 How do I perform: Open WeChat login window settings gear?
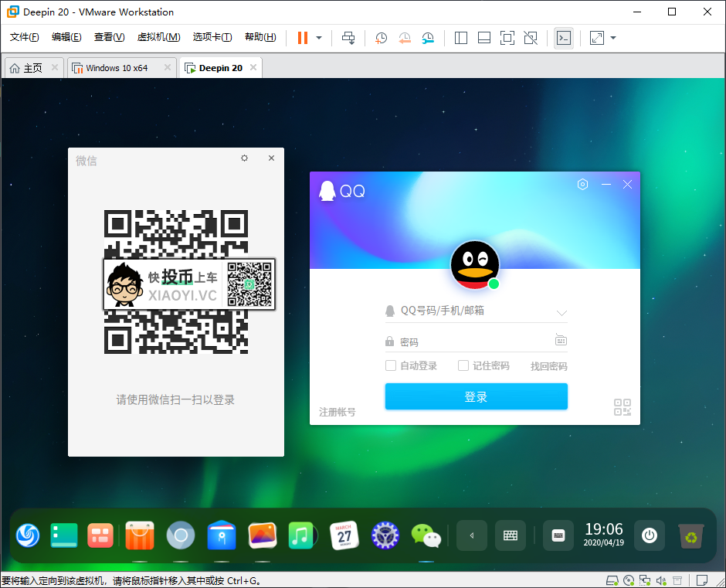click(x=245, y=158)
